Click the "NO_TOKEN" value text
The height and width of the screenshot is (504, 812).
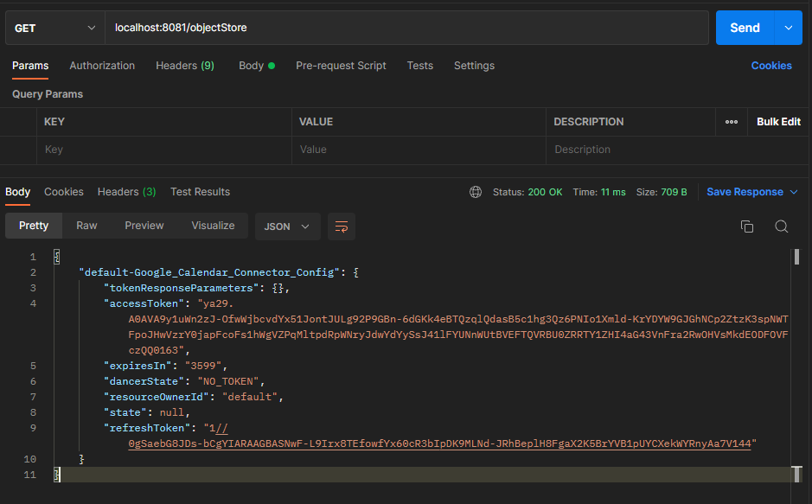coord(228,381)
